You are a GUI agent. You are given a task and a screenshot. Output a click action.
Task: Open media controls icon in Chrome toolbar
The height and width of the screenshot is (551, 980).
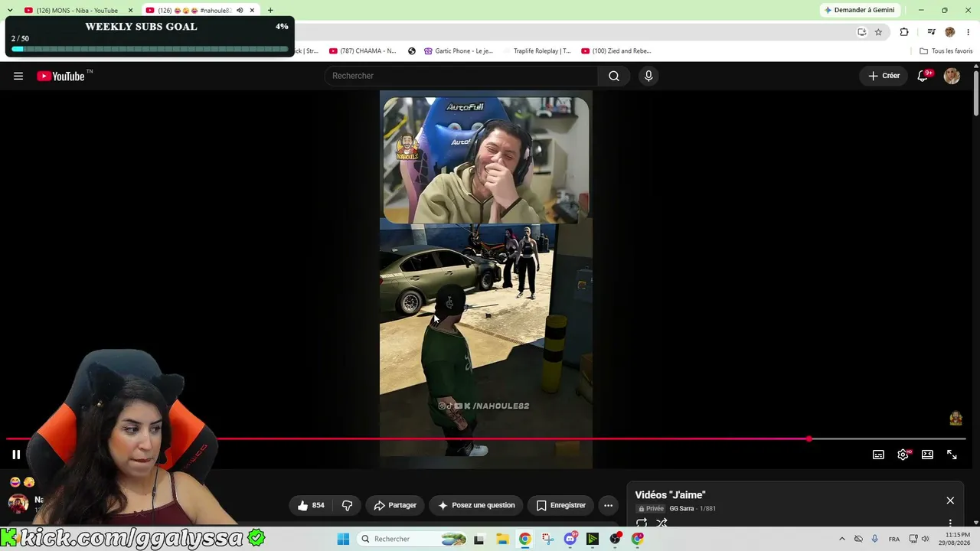931,32
